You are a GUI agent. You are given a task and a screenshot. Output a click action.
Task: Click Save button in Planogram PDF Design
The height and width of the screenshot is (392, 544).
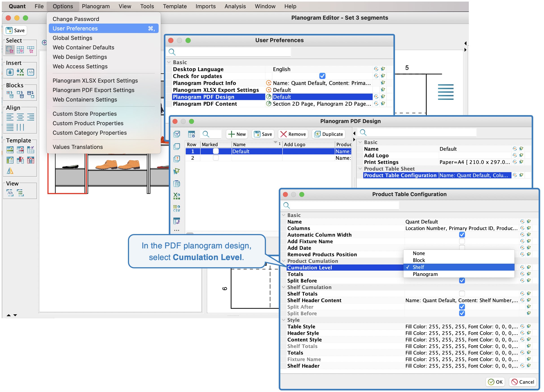(263, 134)
